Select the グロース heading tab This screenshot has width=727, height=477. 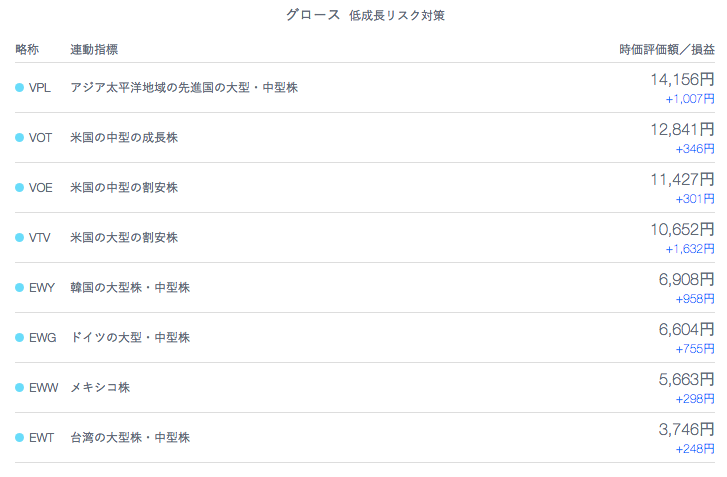tap(313, 15)
